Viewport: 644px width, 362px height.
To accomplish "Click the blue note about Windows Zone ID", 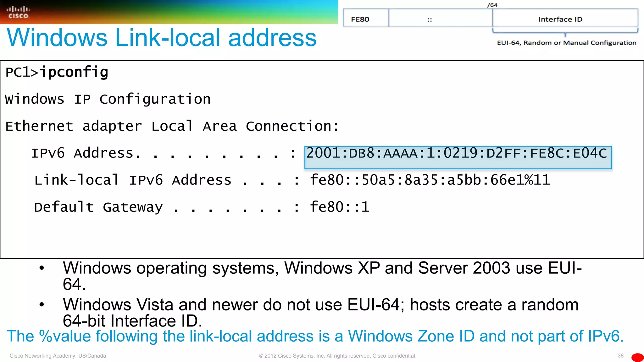I will tap(315, 336).
